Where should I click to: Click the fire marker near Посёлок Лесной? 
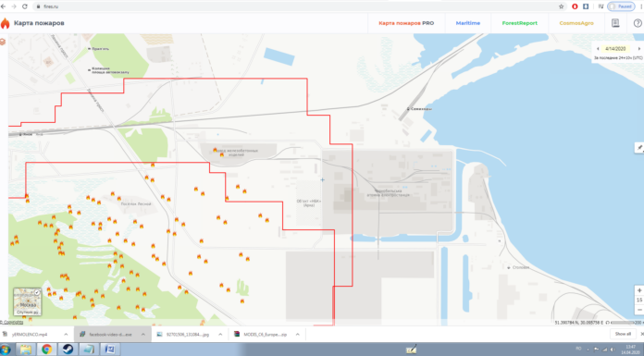pyautogui.click(x=119, y=199)
